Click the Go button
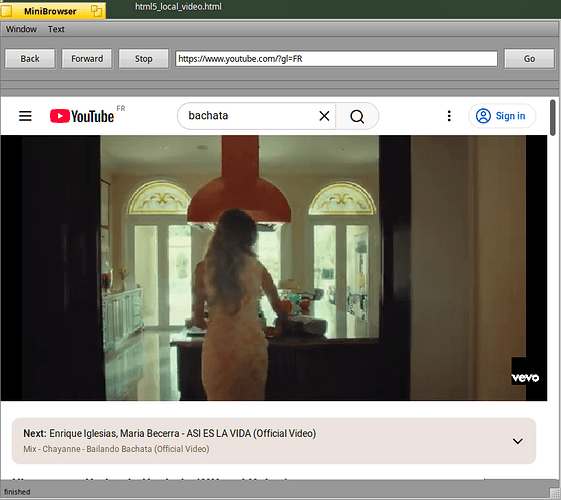The width and height of the screenshot is (561, 500). (529, 59)
